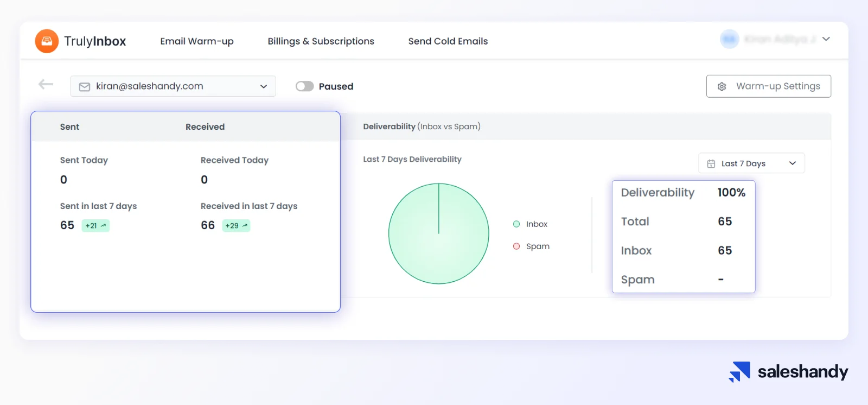The height and width of the screenshot is (405, 868).
Task: Click the saleshandy wordmark text
Action: click(803, 372)
